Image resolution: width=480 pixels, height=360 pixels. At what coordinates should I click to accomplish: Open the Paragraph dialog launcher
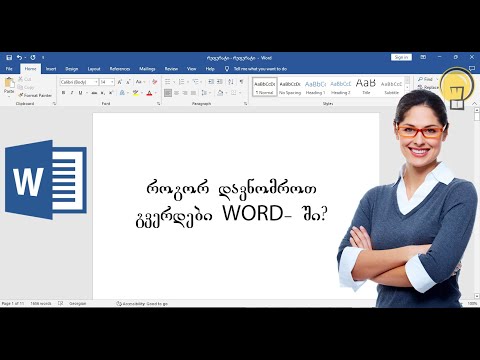(246, 104)
